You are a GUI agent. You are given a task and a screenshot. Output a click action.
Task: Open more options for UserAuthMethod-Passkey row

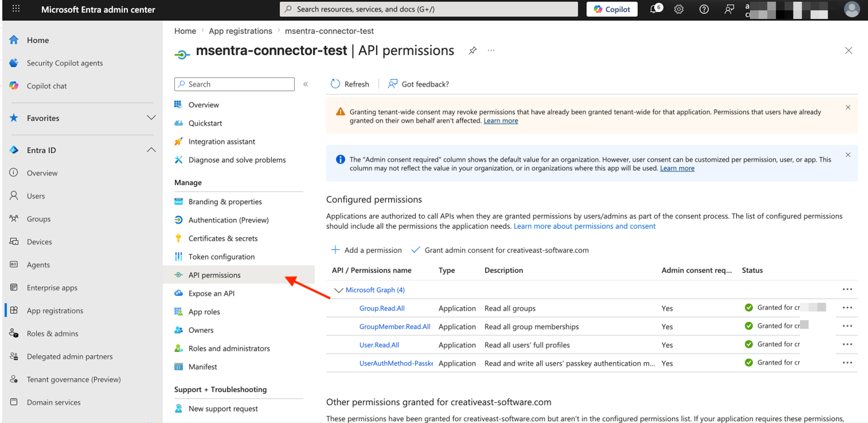847,363
